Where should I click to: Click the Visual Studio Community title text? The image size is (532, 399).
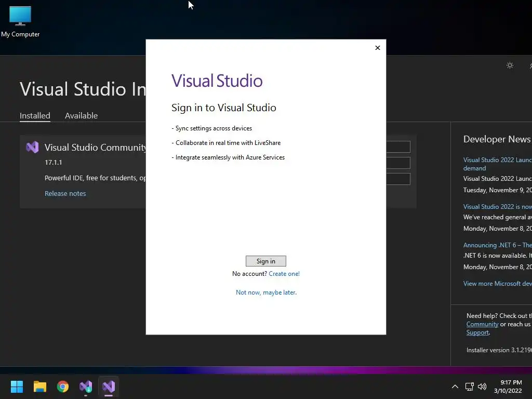pos(96,148)
